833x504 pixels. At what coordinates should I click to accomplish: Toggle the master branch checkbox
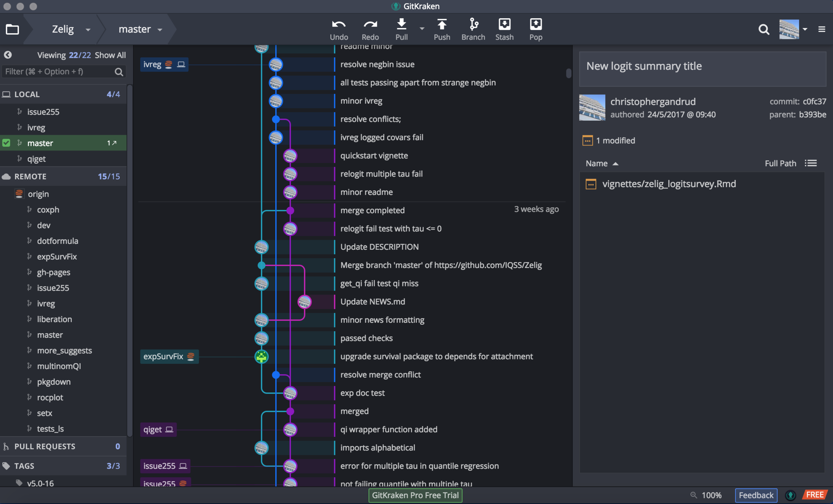click(x=6, y=143)
